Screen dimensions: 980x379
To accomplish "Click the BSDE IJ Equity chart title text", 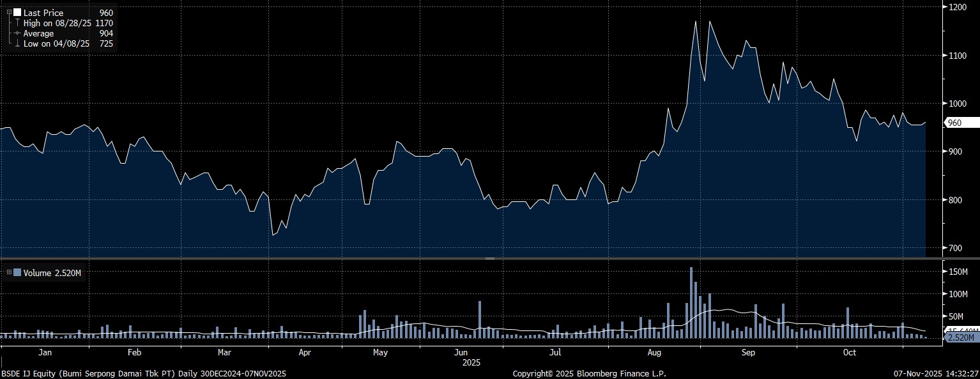I will point(144,373).
